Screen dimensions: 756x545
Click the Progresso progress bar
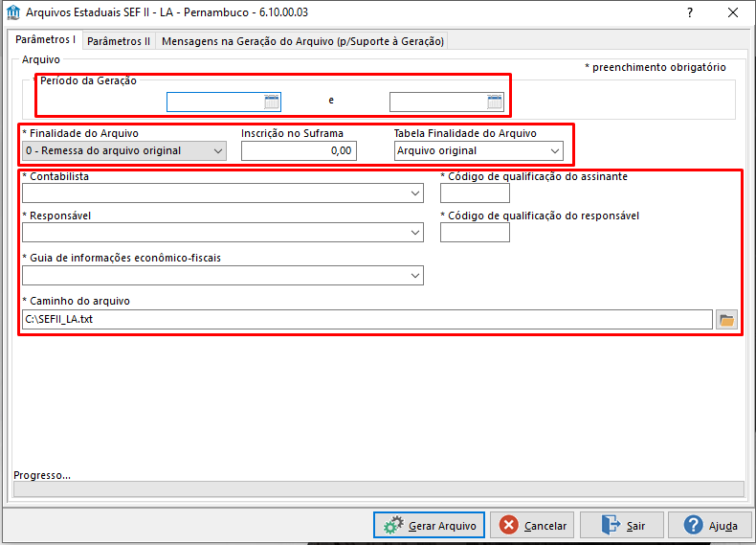379,489
